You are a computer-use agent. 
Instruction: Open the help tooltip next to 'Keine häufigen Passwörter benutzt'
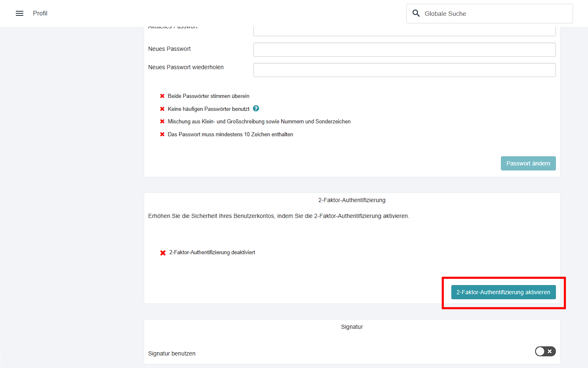256,108
